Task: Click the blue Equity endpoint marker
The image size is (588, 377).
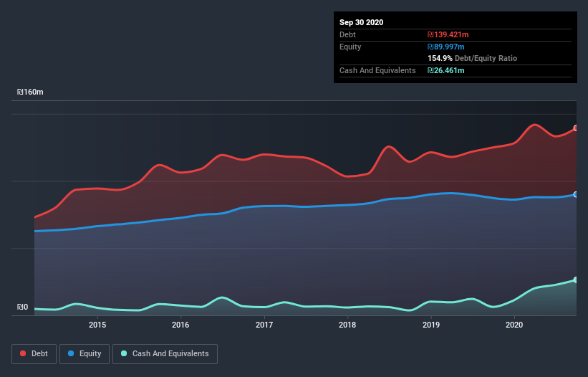Action: [x=576, y=194]
